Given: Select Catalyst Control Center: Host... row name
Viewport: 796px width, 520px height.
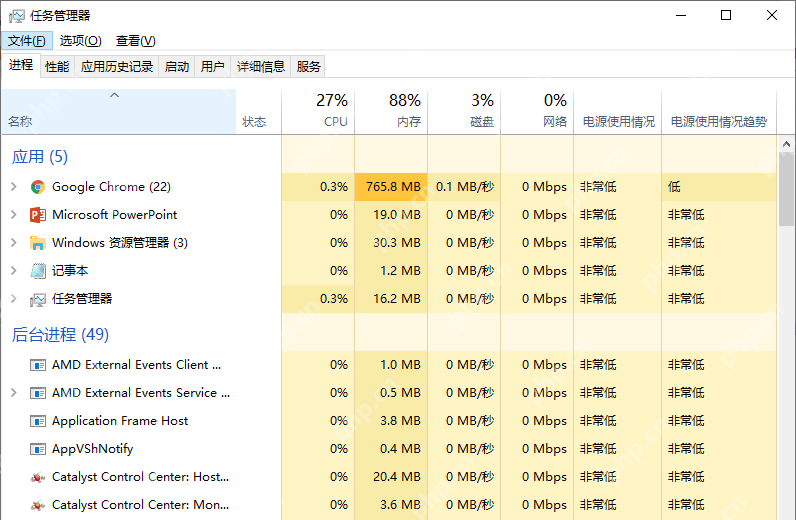Looking at the screenshot, I should (x=141, y=477).
